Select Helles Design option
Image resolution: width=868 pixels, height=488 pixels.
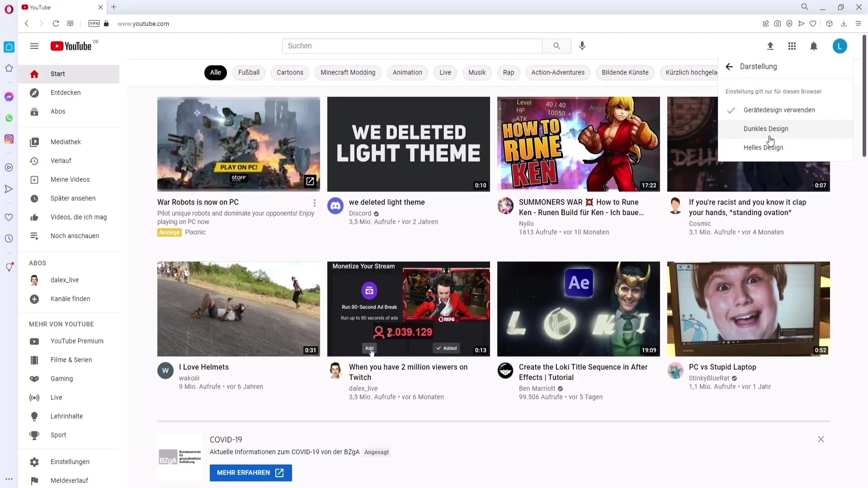tap(786, 148)
